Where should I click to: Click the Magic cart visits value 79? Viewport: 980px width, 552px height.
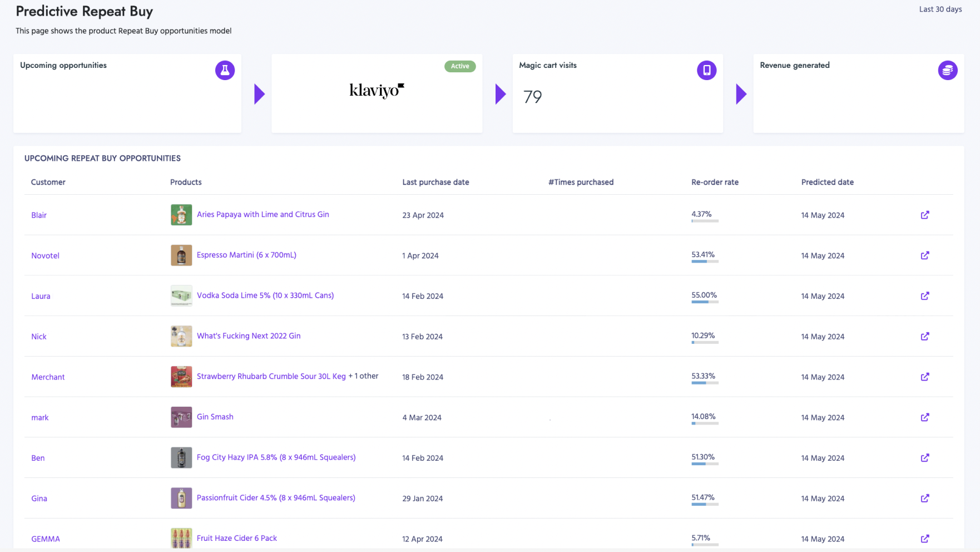coord(532,97)
